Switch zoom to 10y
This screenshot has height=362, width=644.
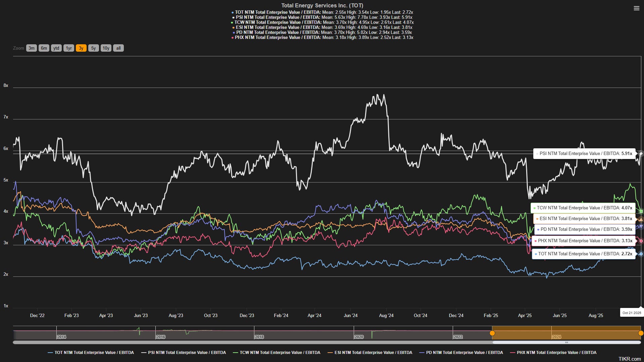tap(106, 48)
